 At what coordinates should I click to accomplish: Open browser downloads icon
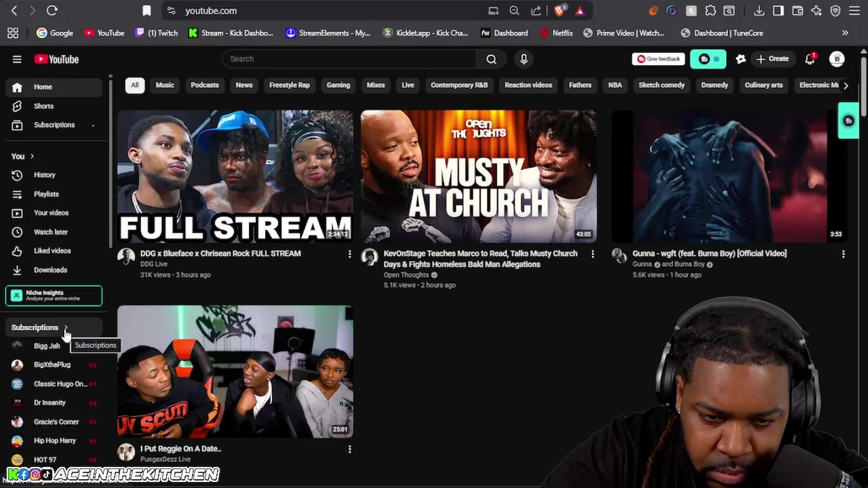click(x=759, y=11)
